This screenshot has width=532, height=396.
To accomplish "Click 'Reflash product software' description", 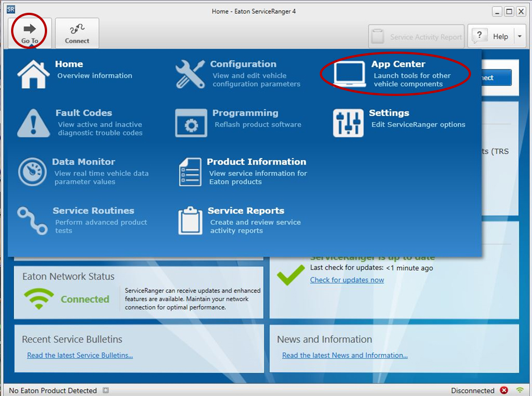I will 258,125.
